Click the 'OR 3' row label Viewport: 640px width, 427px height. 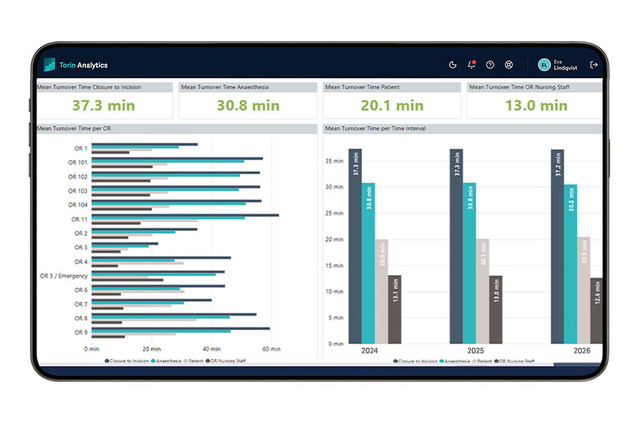coord(81,247)
